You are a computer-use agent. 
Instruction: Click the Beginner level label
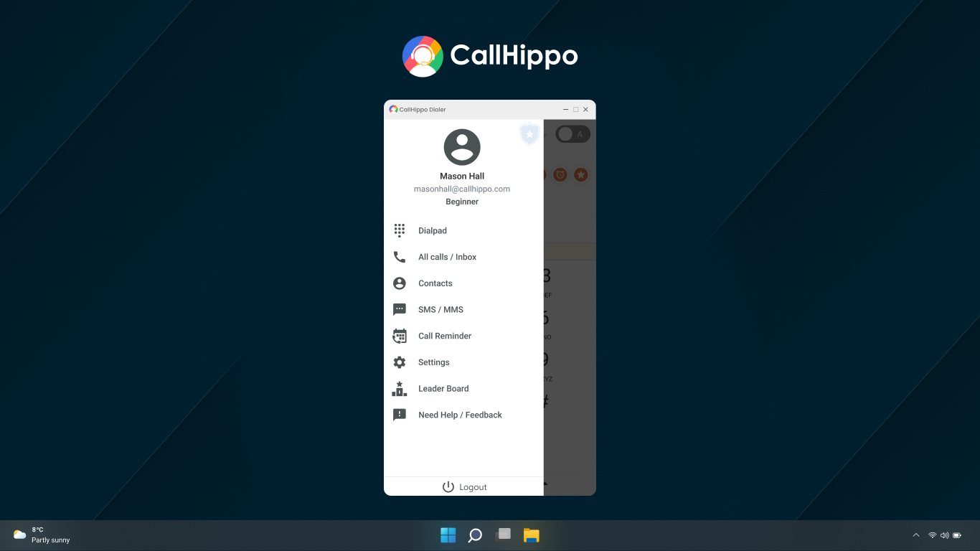(x=461, y=202)
